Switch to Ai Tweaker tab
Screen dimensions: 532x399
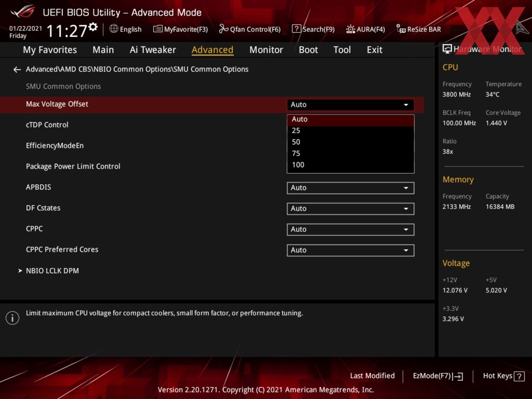point(153,50)
